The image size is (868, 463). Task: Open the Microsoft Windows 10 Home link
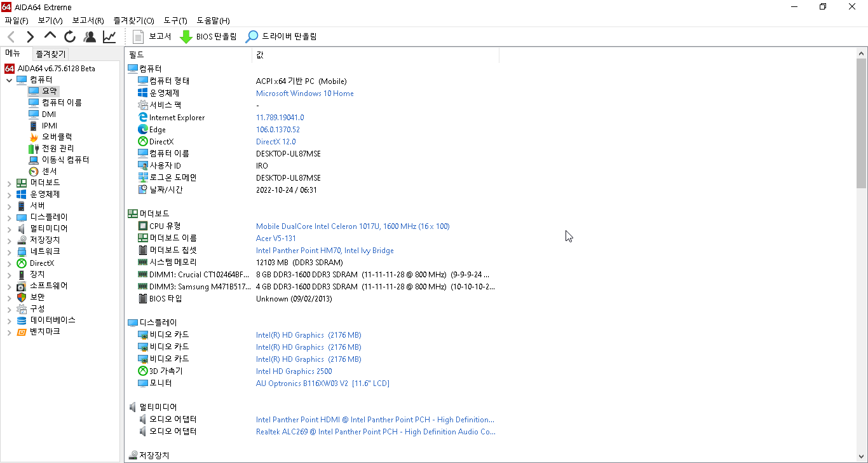tap(305, 93)
